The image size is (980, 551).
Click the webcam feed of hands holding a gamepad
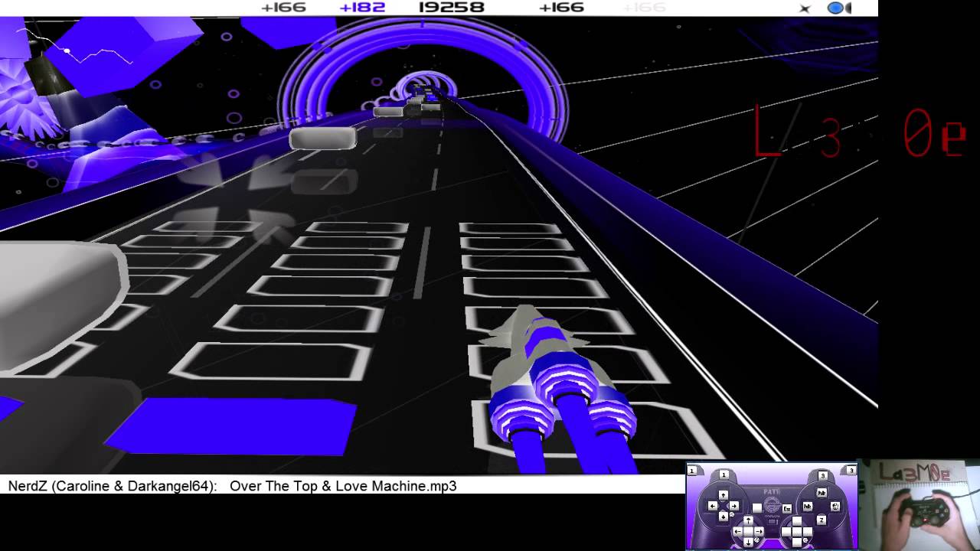point(920,505)
